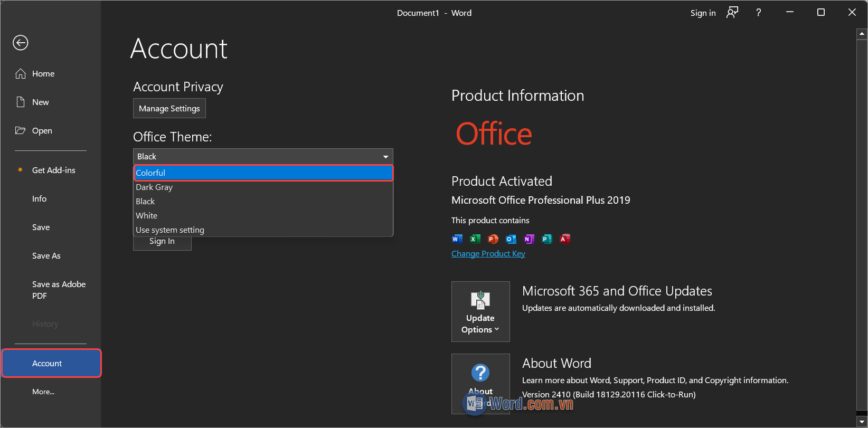Close the Word window
The width and height of the screenshot is (868, 428).
coord(852,13)
